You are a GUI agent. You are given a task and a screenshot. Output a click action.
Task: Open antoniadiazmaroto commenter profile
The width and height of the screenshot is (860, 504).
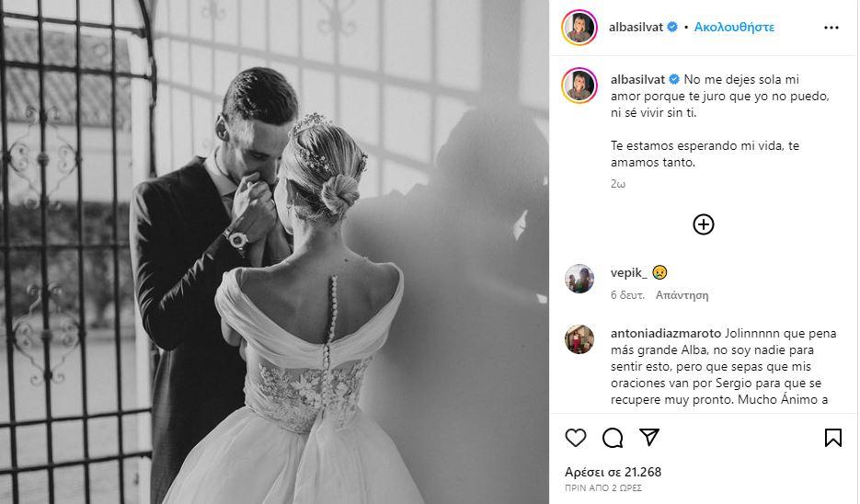click(666, 333)
